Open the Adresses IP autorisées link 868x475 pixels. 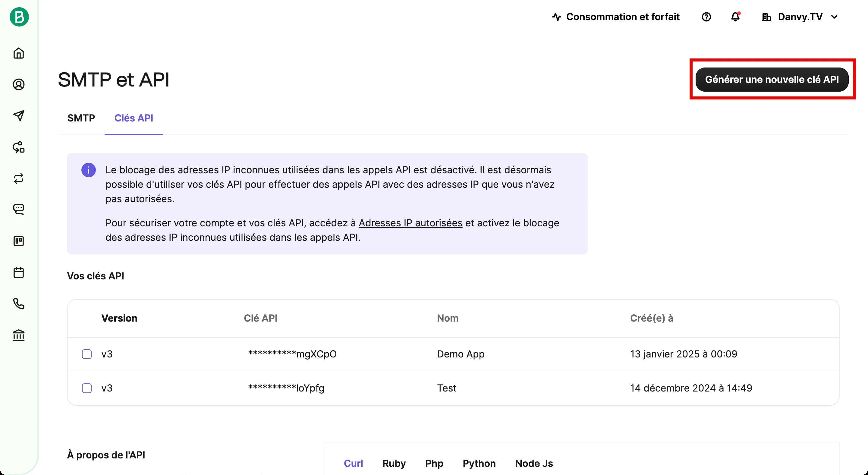[x=410, y=223]
